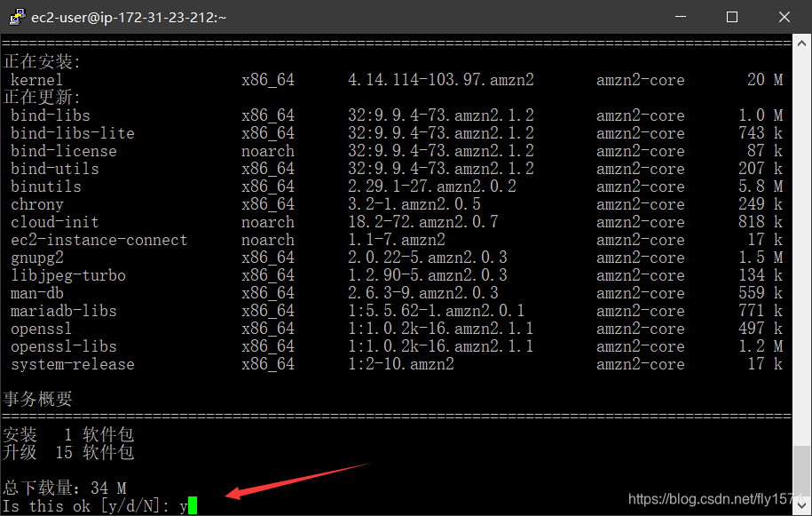Screen dimensions: 812x516
Task: Click mariadb-libs version 1:5.5.62-1.amzn2.0.1
Action: [436, 311]
